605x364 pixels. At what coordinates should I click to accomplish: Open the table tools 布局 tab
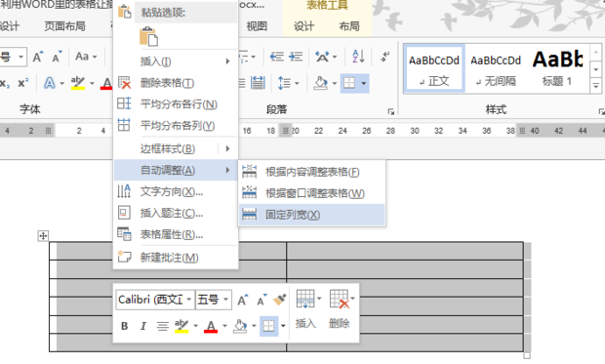(349, 26)
